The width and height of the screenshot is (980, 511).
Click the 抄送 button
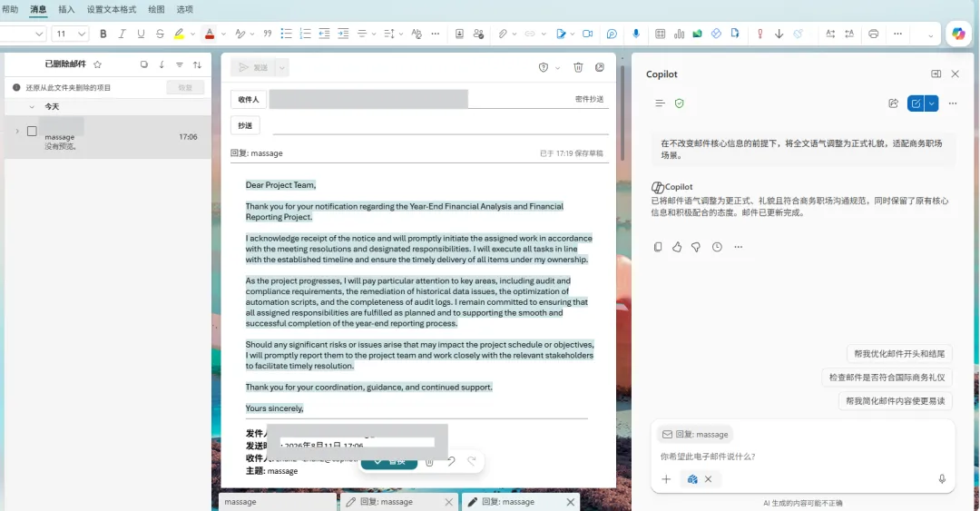[x=245, y=126]
